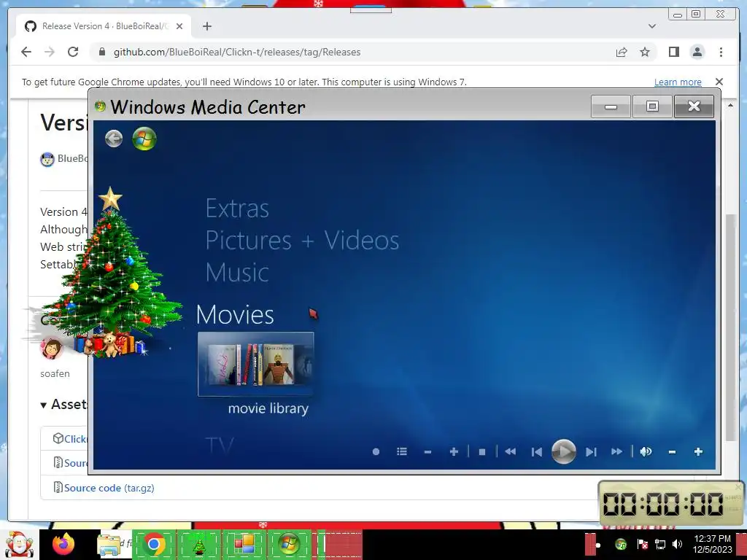This screenshot has width=747, height=560.
Task: Click channel down minus button
Action: (x=427, y=452)
